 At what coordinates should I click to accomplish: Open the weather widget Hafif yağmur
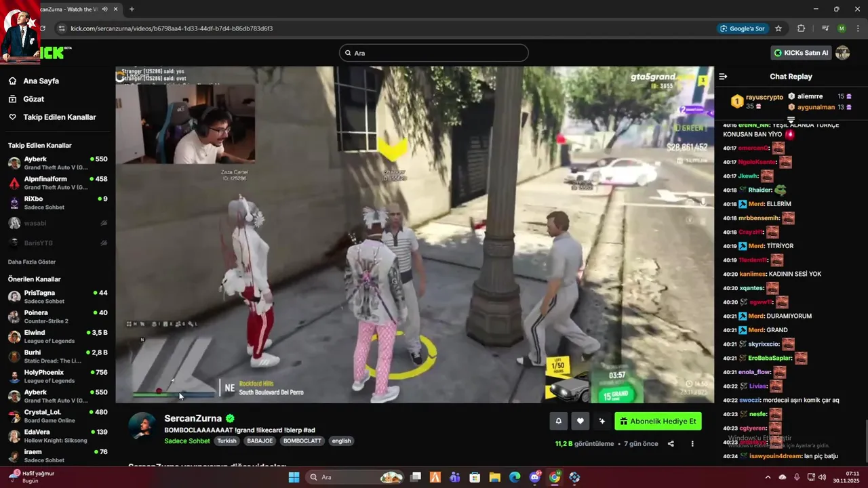click(31, 476)
